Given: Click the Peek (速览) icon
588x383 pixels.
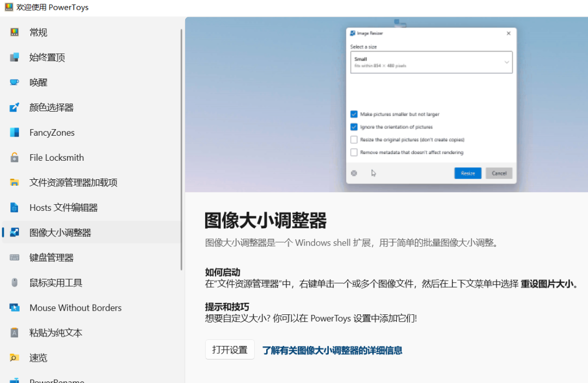Looking at the screenshot, I should [14, 357].
